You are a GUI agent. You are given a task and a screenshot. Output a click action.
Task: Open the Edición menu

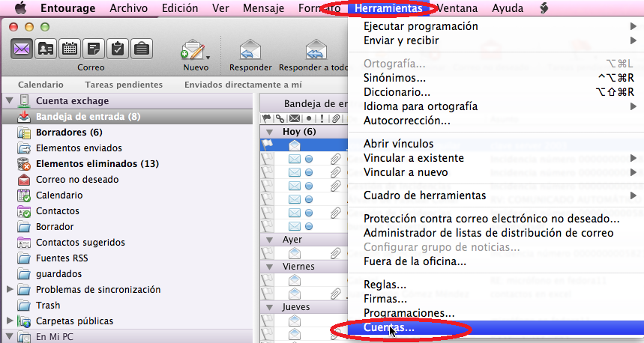180,8
